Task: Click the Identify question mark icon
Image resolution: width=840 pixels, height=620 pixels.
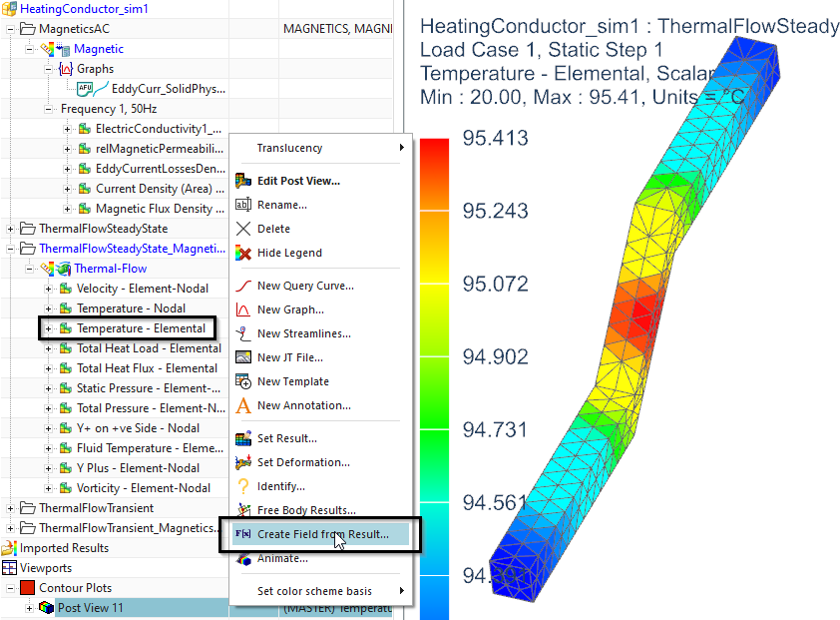Action: point(242,486)
